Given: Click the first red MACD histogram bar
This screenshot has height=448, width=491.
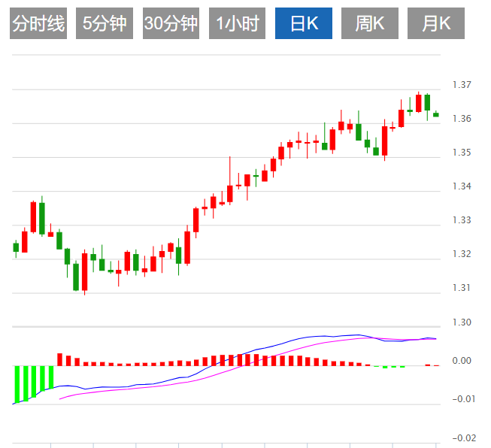Looking at the screenshot, I should coord(59,359).
